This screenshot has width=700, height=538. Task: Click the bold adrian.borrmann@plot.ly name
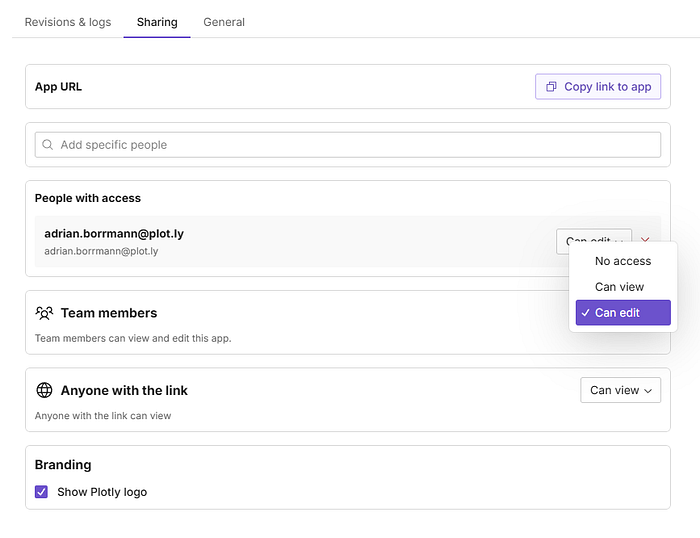coord(114,234)
